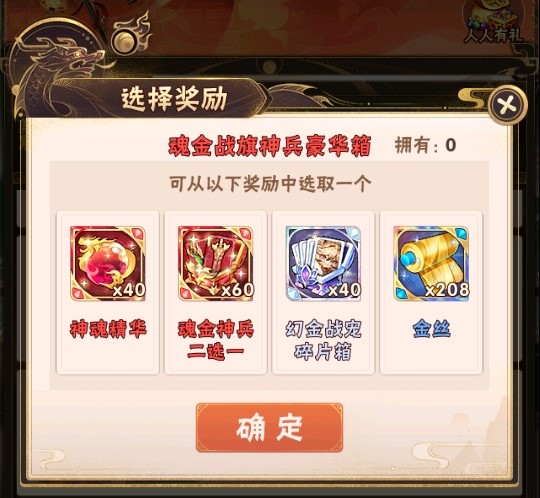
Task: Close the reward selection dialog
Action: (508, 104)
